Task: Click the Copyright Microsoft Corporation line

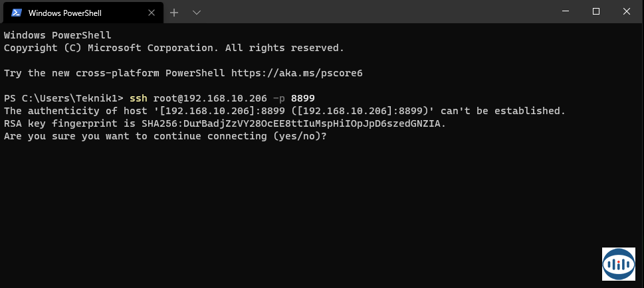Action: [x=174, y=48]
